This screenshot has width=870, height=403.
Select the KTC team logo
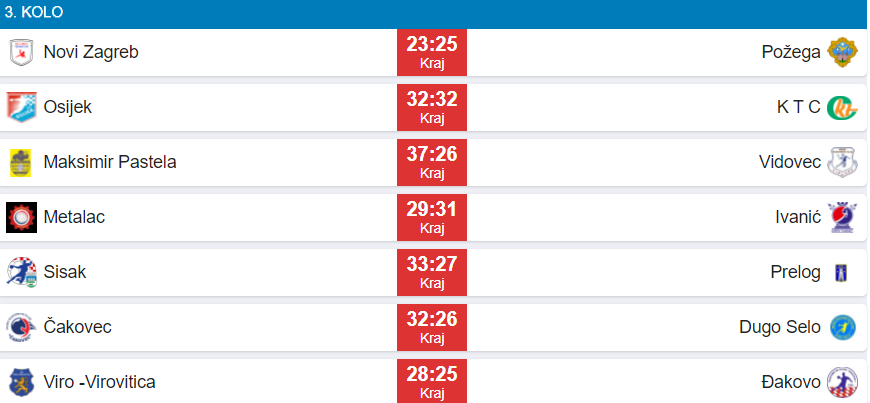[x=841, y=107]
